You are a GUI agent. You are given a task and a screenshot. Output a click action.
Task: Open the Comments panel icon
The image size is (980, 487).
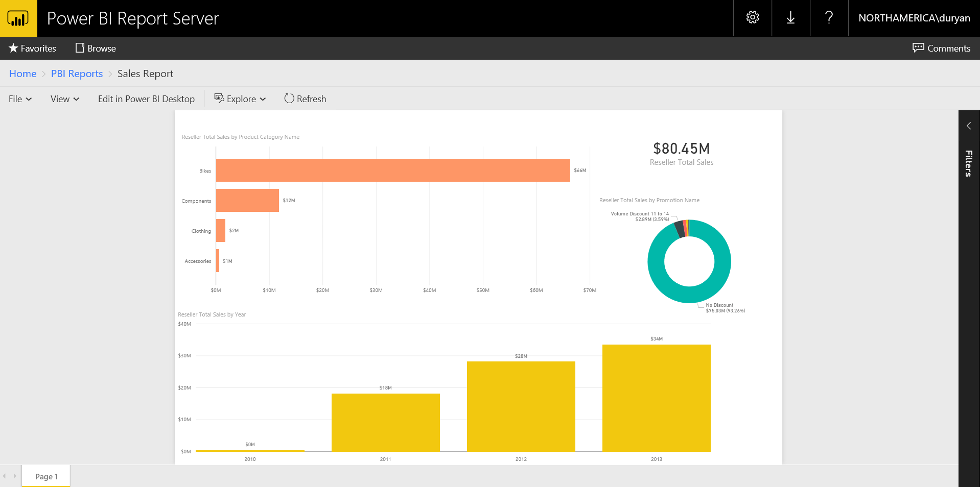tap(918, 47)
